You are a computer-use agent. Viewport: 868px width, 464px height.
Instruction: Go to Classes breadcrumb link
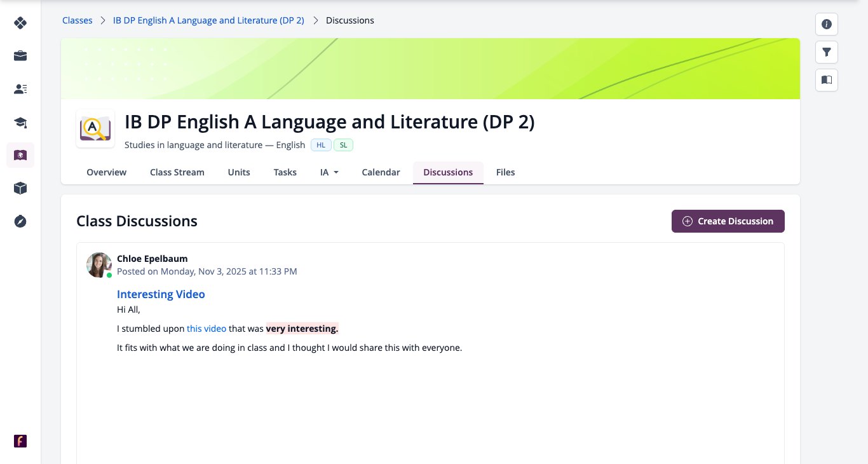(78, 20)
